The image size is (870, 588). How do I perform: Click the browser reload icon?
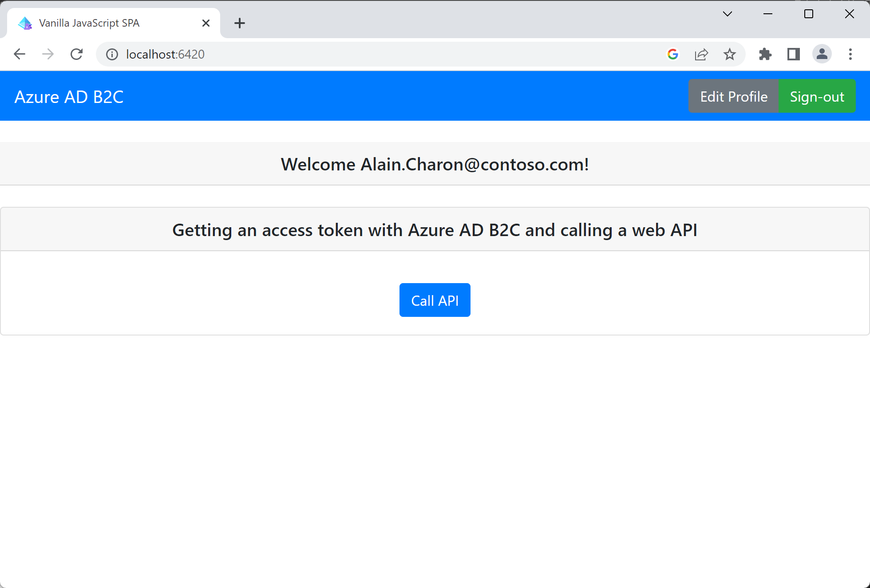coord(76,55)
